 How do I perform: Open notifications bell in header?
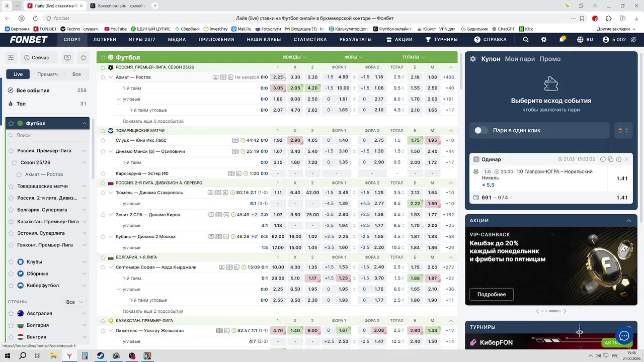(562, 39)
